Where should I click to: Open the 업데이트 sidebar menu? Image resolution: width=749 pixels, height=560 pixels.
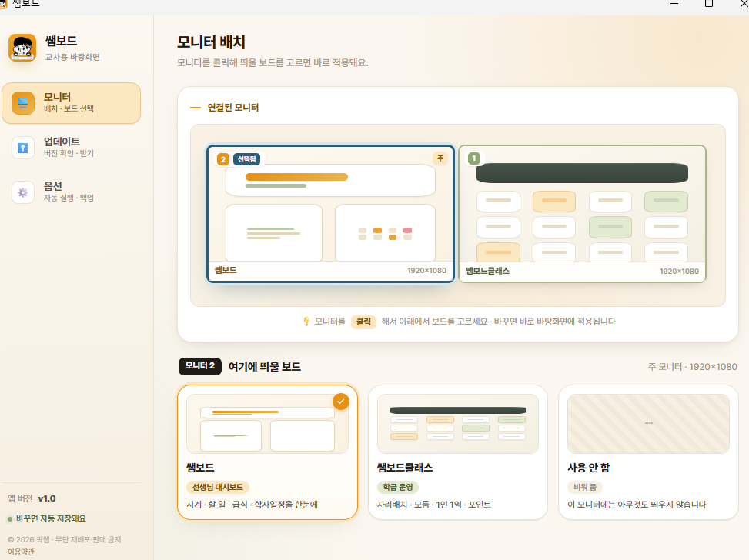point(71,147)
